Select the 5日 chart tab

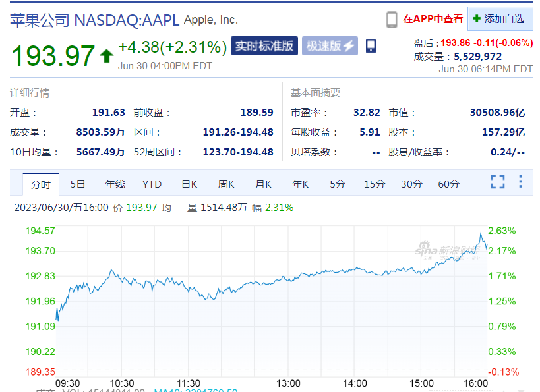[78, 184]
